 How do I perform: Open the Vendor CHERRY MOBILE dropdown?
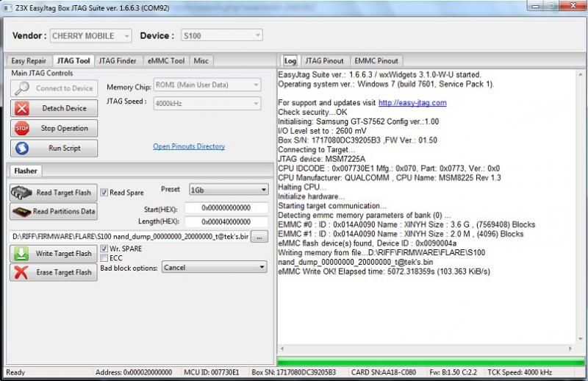tap(91, 35)
